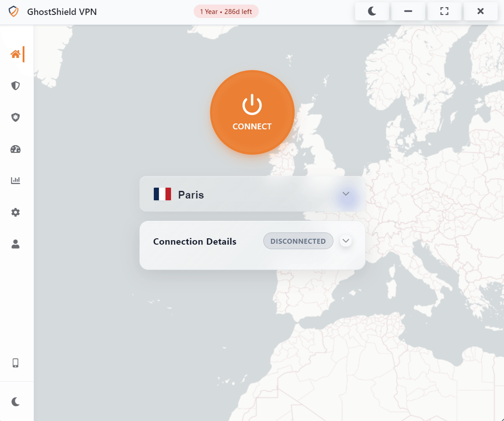Click the DISCONNECTED status badge
504x421 pixels.
coord(298,241)
